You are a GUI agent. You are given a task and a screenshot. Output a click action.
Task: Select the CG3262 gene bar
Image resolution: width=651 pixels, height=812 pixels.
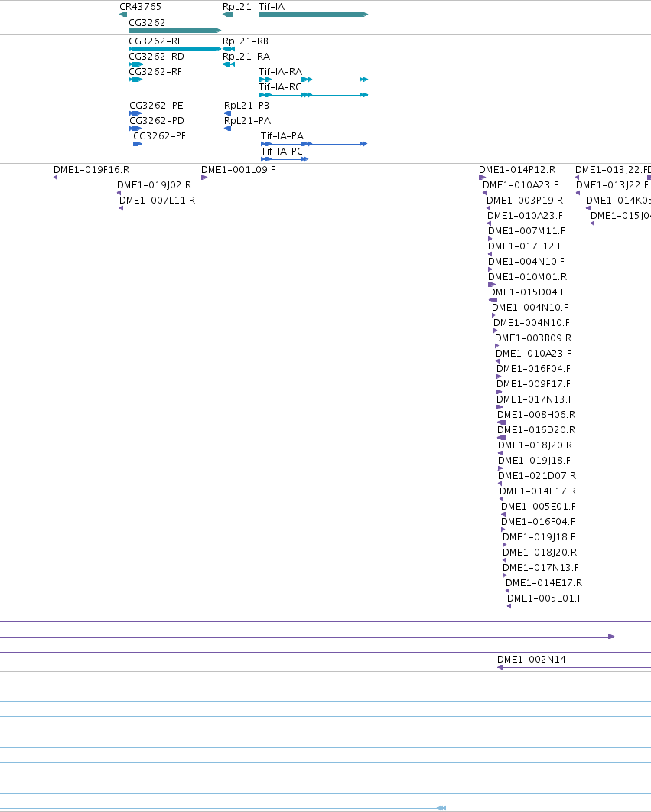tap(175, 31)
